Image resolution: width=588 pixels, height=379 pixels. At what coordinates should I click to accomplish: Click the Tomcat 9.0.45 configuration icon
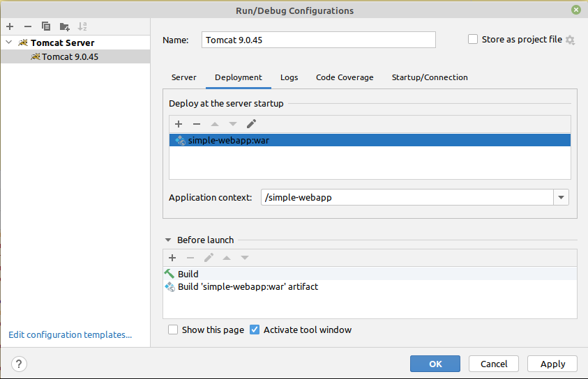(36, 56)
